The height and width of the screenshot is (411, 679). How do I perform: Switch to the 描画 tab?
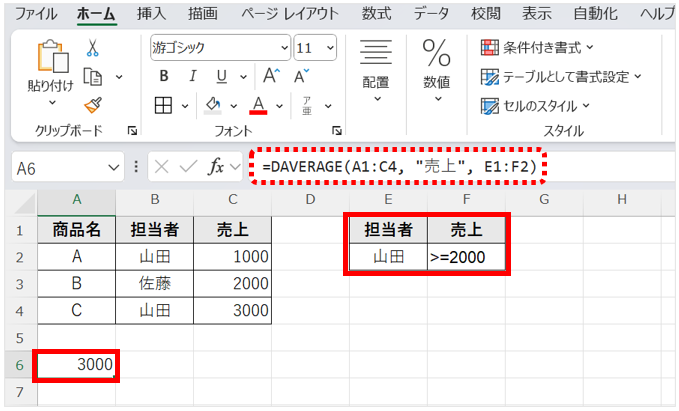[203, 14]
